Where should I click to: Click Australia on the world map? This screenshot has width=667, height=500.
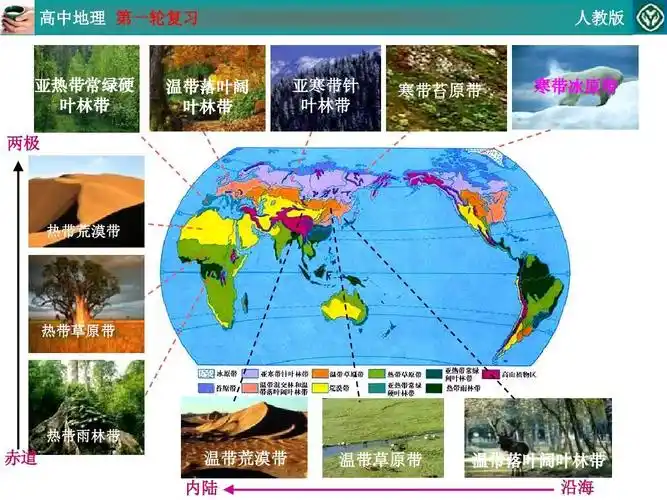[345, 307]
